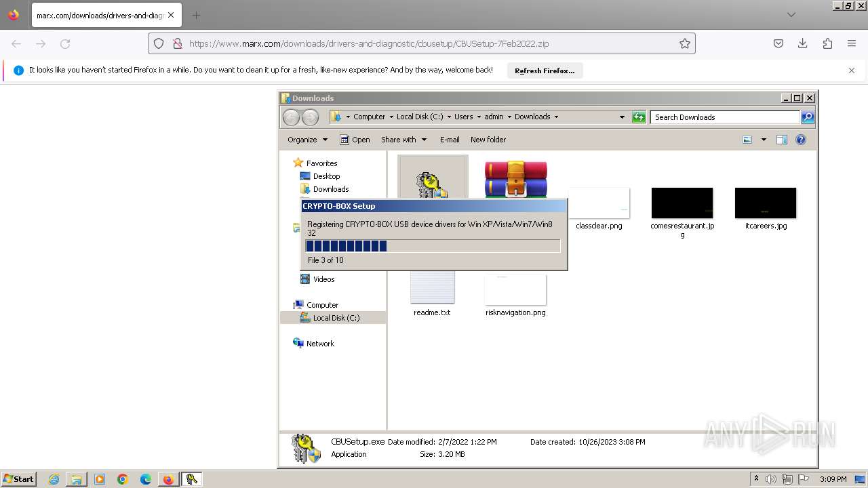Image resolution: width=868 pixels, height=488 pixels.
Task: Bookmark this page with the star icon
Action: (x=685, y=43)
